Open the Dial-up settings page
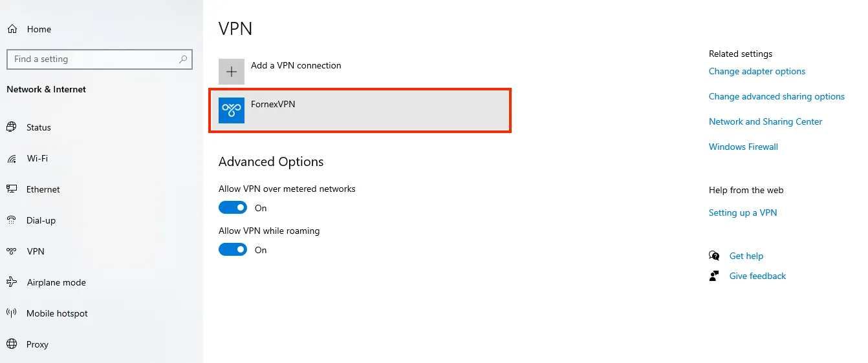Screen dimensions: 868x363 (x=41, y=220)
